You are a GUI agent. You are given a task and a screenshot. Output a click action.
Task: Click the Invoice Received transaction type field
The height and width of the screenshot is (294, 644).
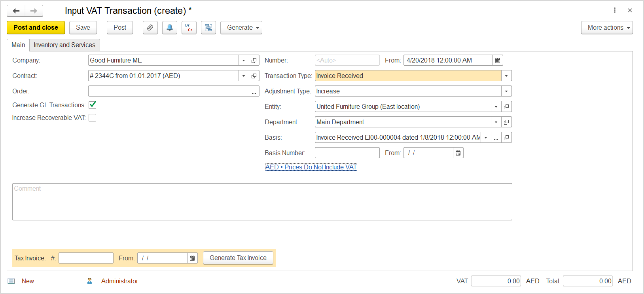408,76
